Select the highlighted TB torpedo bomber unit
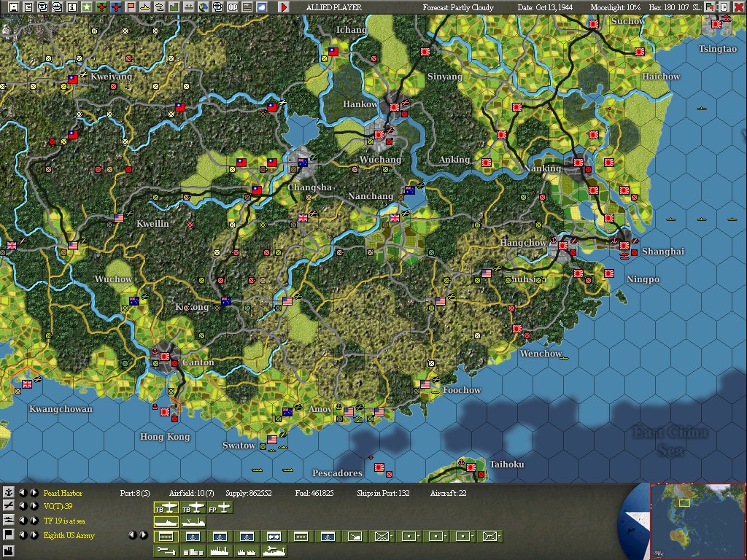The width and height of the screenshot is (747, 560). pos(166,508)
